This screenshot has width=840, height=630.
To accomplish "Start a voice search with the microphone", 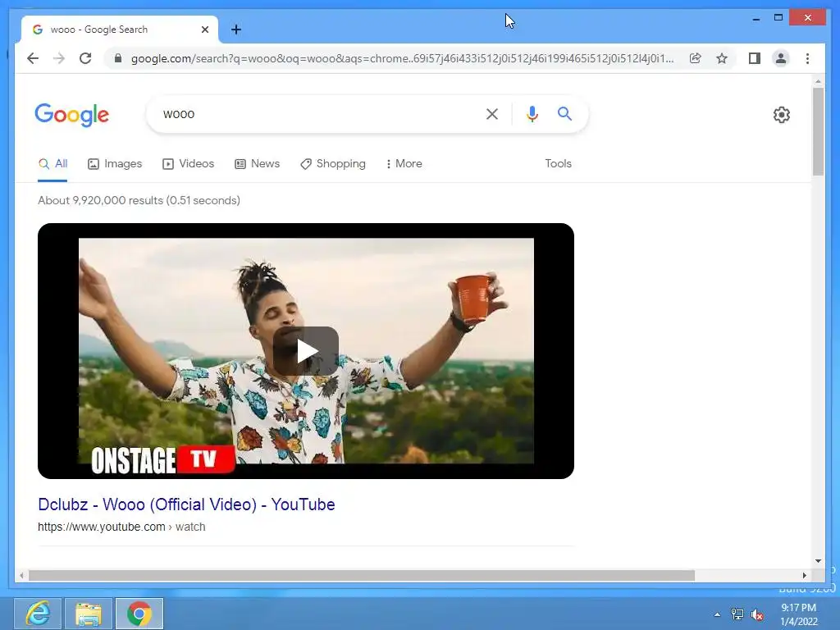I will pyautogui.click(x=532, y=114).
